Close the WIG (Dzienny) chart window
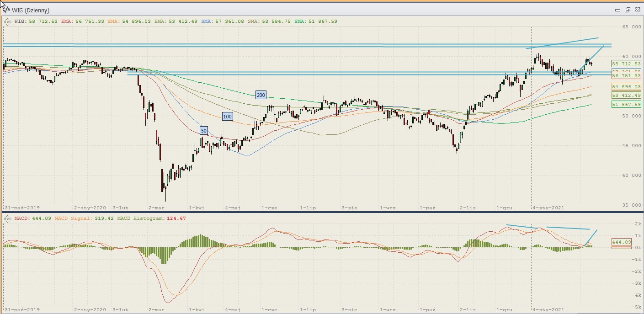This screenshot has width=644, height=314. coord(637,10)
